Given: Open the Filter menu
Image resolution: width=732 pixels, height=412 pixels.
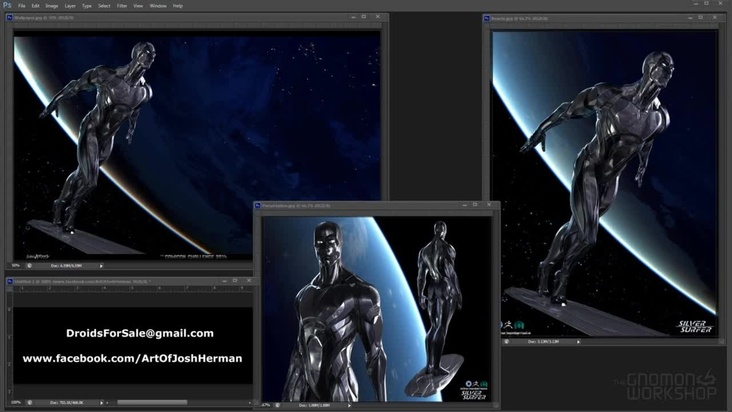Looking at the screenshot, I should point(124,6).
